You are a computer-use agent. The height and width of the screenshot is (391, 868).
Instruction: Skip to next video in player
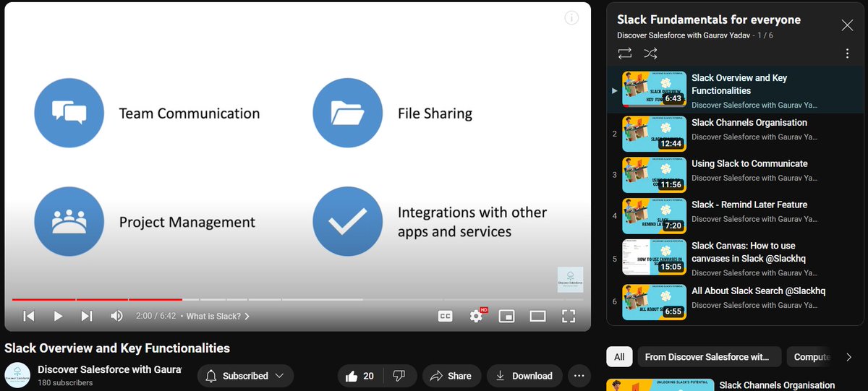coord(87,316)
